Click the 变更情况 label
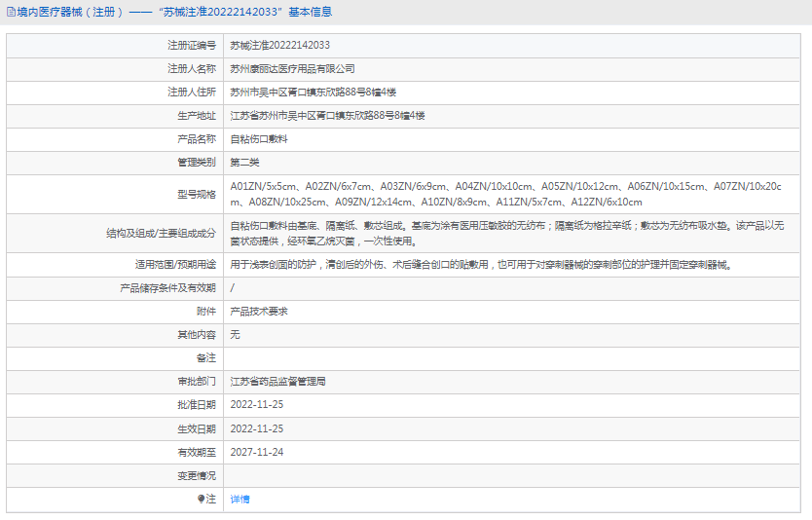Viewport: 812px width, 520px height. point(197,475)
